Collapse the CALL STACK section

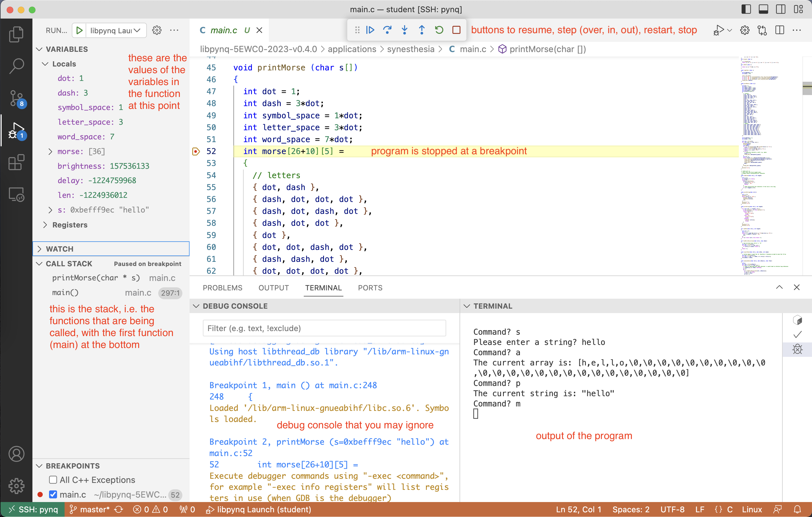tap(39, 263)
